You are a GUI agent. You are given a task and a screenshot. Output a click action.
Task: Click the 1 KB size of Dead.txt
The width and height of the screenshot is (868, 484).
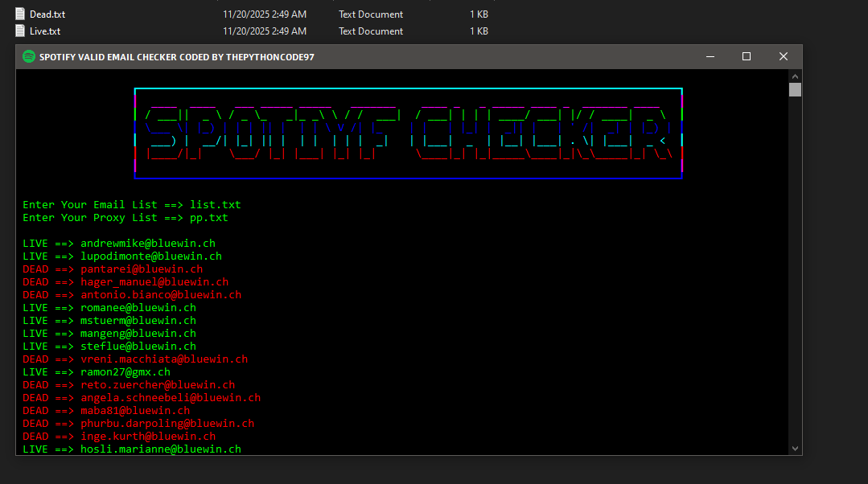(479, 14)
